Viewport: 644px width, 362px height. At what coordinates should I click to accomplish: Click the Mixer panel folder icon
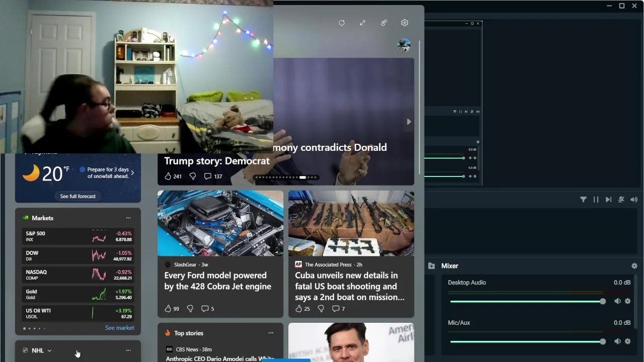[431, 266]
